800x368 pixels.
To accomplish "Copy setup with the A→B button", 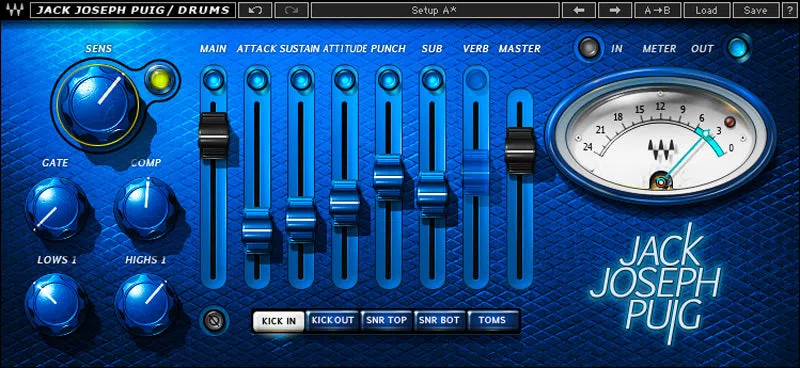I will pyautogui.click(x=657, y=10).
